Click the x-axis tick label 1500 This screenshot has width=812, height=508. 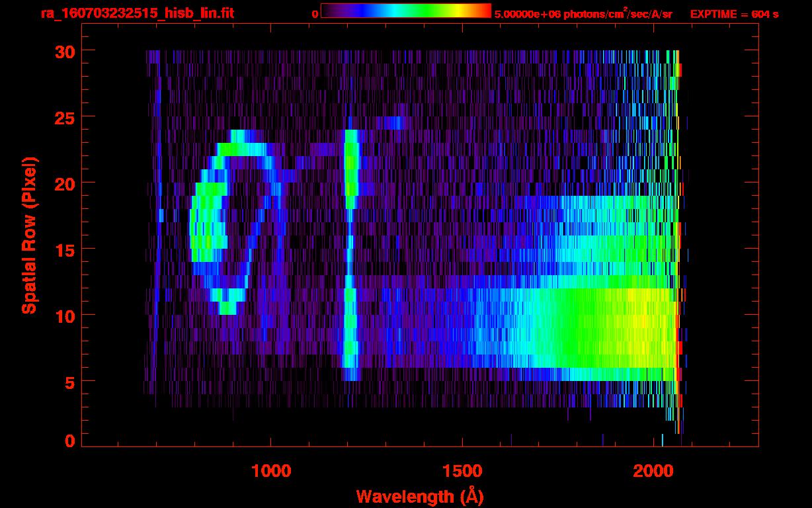[x=462, y=470]
